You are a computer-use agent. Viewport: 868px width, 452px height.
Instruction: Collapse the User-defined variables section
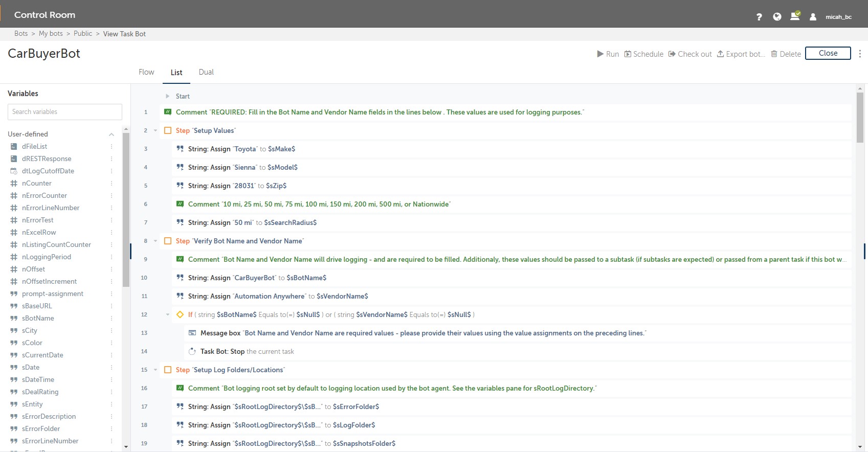tap(111, 134)
